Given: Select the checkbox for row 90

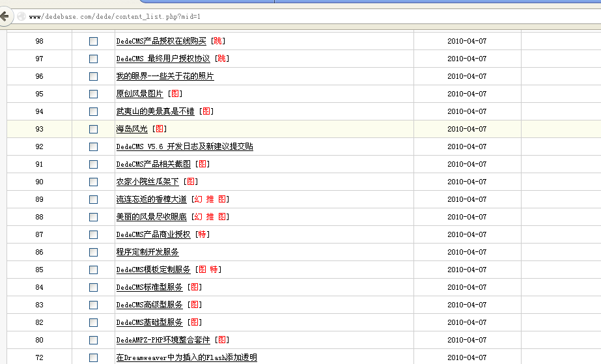Looking at the screenshot, I should (94, 182).
